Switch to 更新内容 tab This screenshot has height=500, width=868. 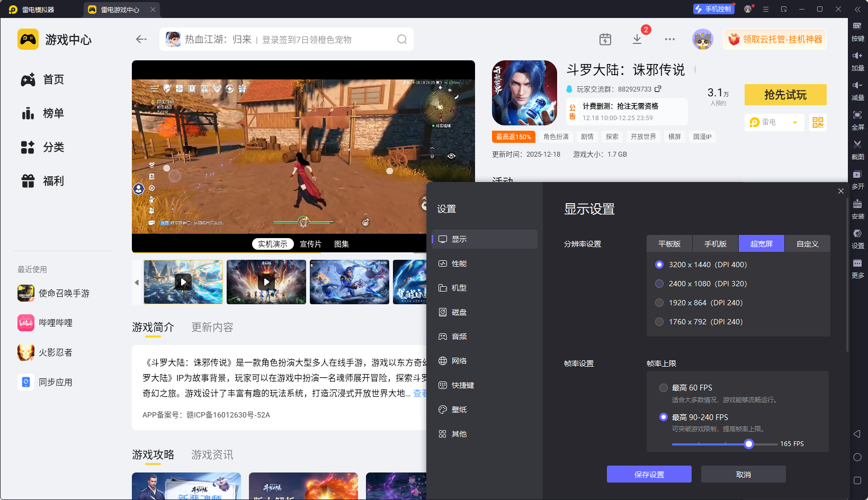tap(212, 328)
